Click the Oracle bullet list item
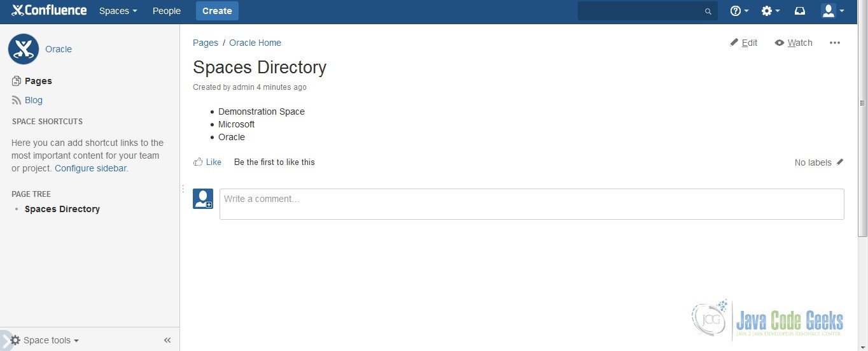The height and width of the screenshot is (351, 868). 232,137
